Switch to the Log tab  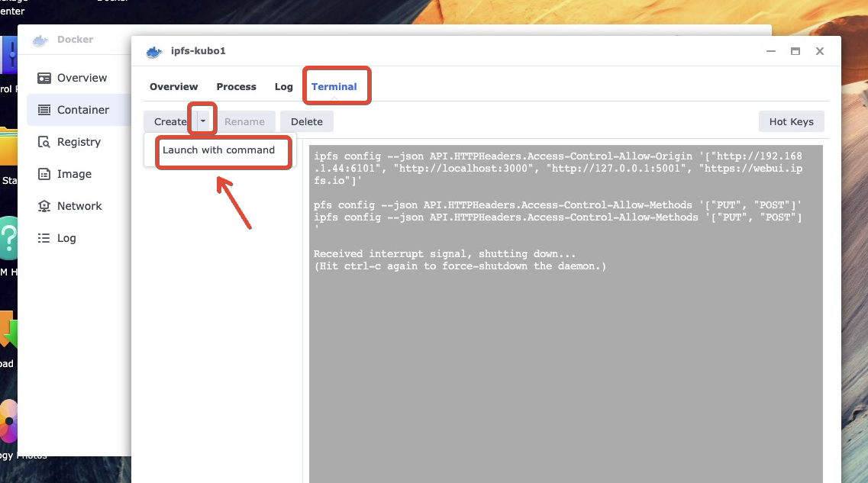[x=283, y=86]
